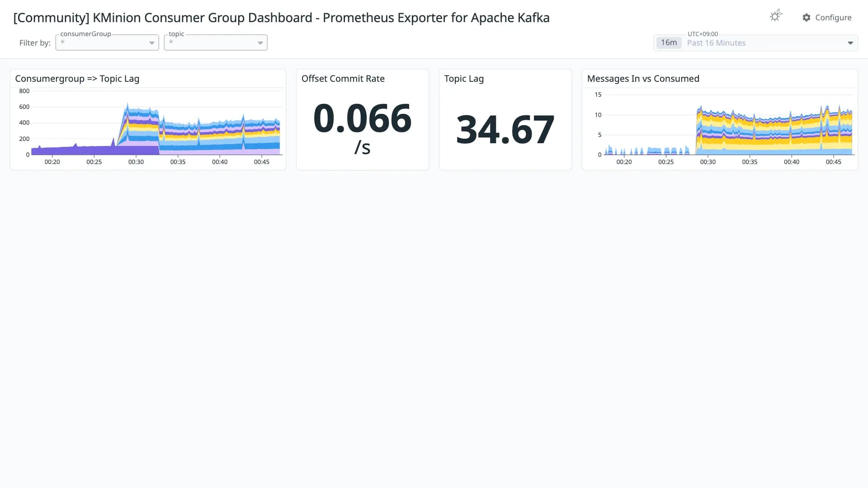Select the Messages In vs Consumed widget title

click(x=643, y=79)
